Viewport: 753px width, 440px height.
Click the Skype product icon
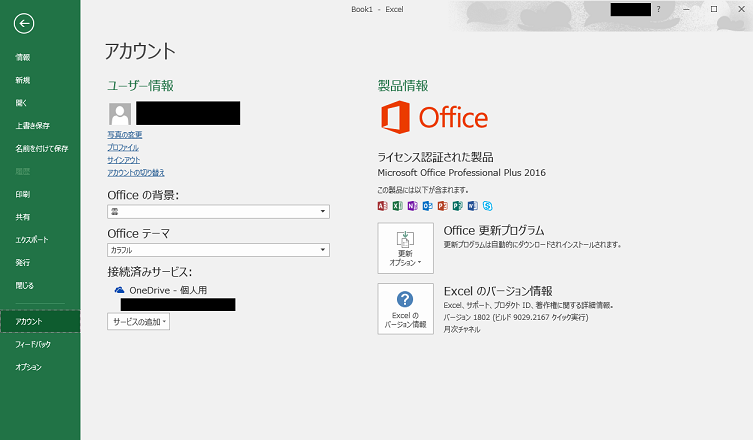coord(487,206)
